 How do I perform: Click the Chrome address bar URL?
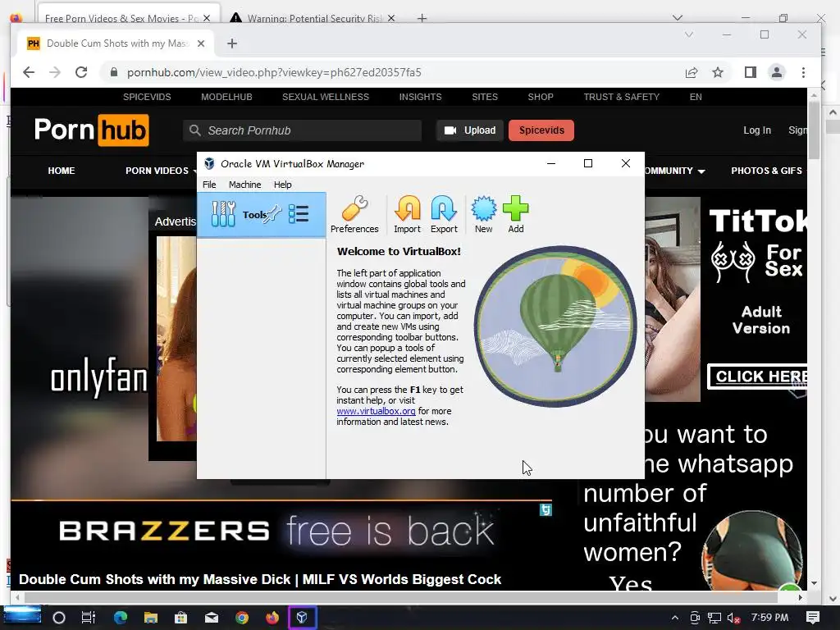274,72
